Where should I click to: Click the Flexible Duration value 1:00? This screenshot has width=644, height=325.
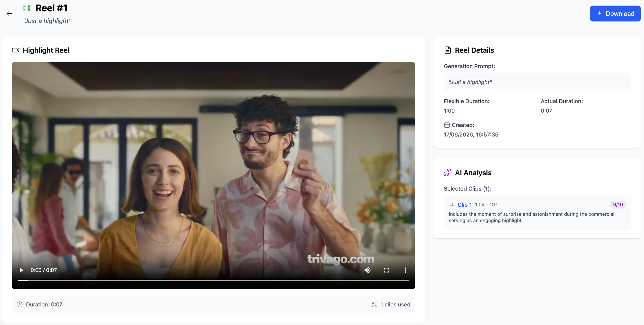449,111
